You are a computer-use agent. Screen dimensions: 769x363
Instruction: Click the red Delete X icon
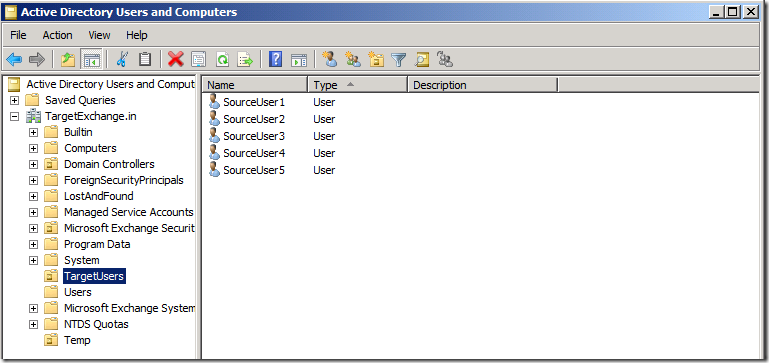pyautogui.click(x=176, y=60)
